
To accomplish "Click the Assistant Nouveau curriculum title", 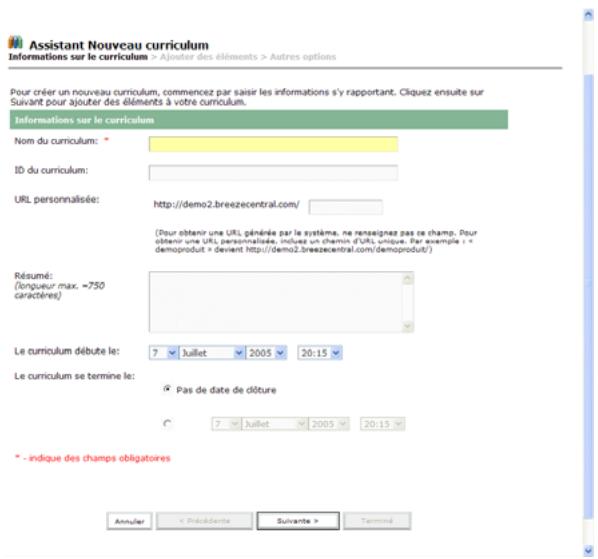I will point(119,45).
